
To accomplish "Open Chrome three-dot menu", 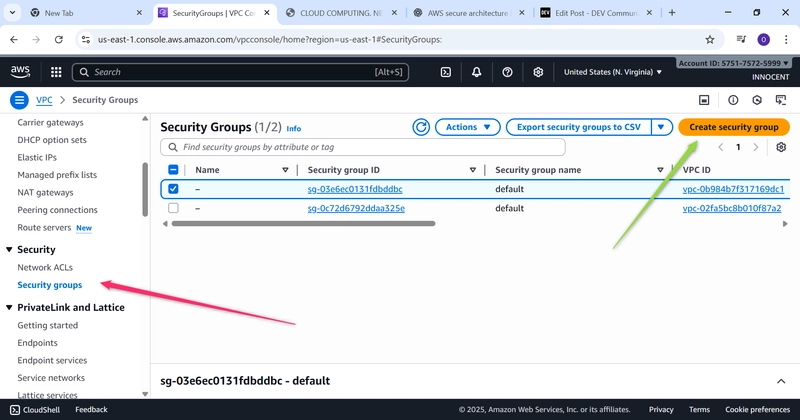I will 786,39.
